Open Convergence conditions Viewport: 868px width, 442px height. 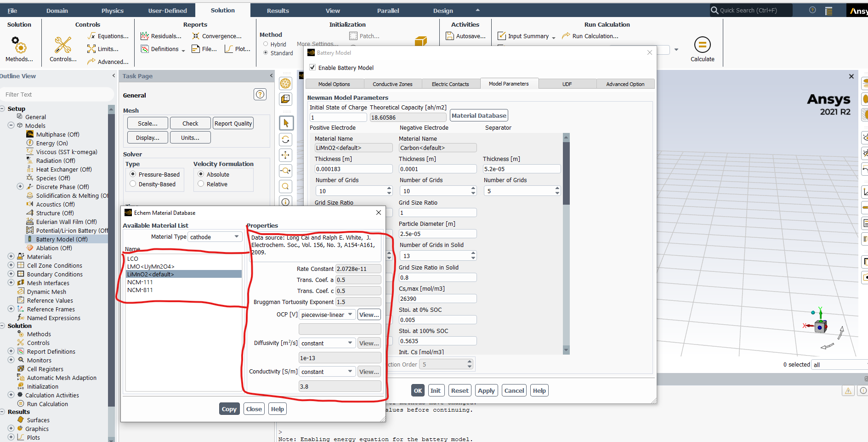coord(217,36)
